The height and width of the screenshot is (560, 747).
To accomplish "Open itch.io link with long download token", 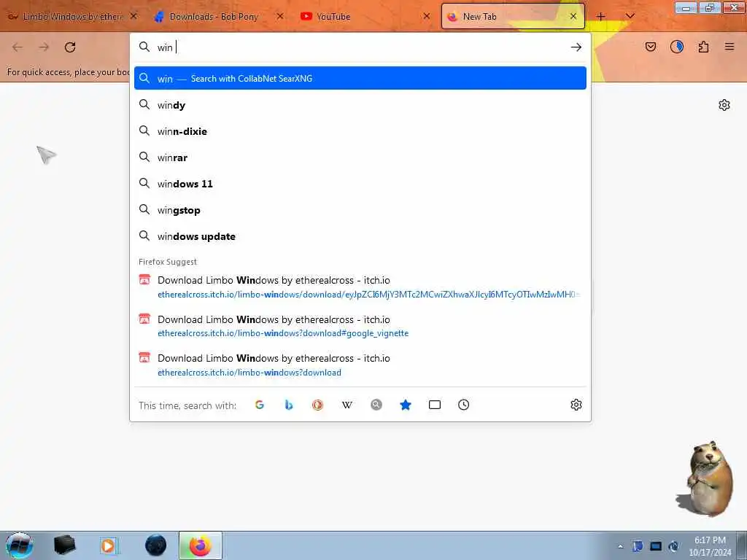I will pos(360,287).
